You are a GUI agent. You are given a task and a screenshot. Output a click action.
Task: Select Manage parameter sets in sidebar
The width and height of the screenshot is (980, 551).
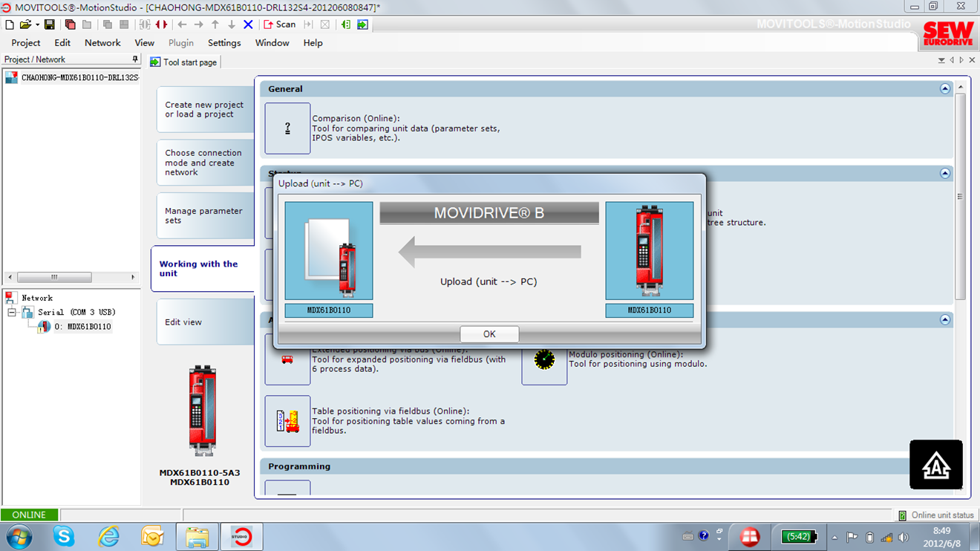(203, 215)
